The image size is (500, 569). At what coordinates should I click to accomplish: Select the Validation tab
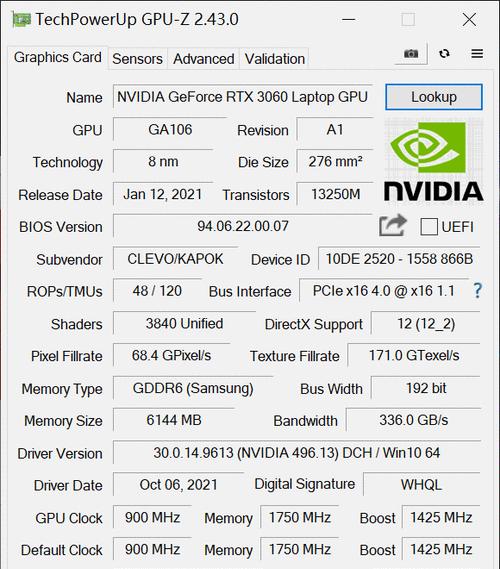click(x=275, y=59)
